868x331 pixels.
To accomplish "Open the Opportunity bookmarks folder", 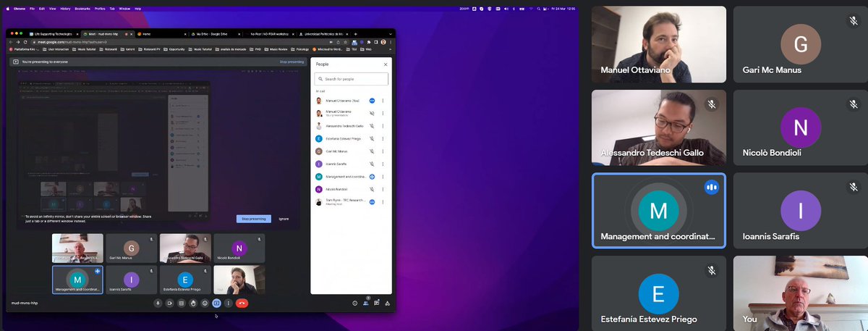I will pos(174,49).
